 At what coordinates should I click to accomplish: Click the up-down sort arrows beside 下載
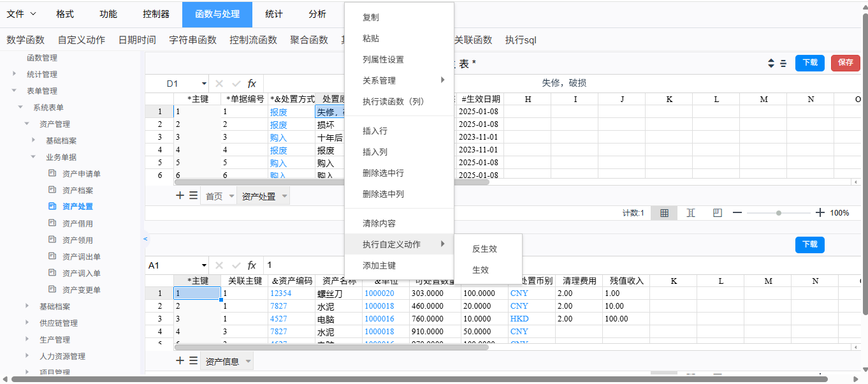tap(771, 63)
